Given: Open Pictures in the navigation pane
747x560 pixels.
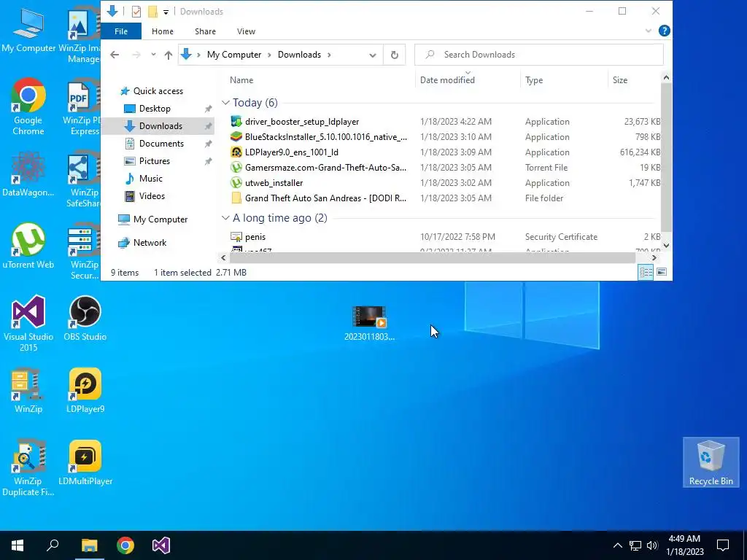Looking at the screenshot, I should [x=155, y=161].
